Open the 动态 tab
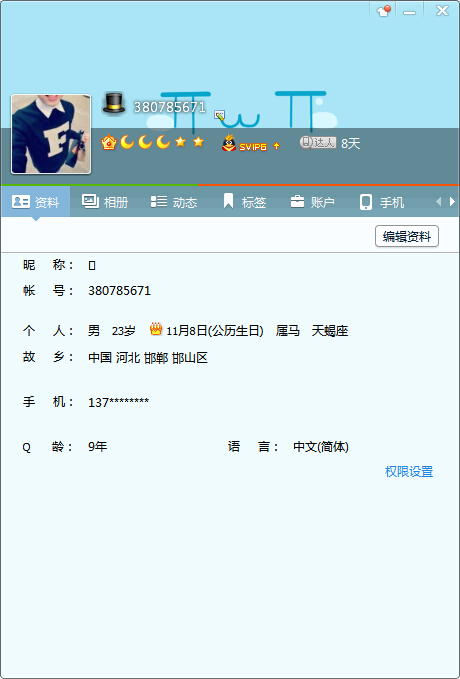The height and width of the screenshot is (679, 460). pyautogui.click(x=174, y=202)
